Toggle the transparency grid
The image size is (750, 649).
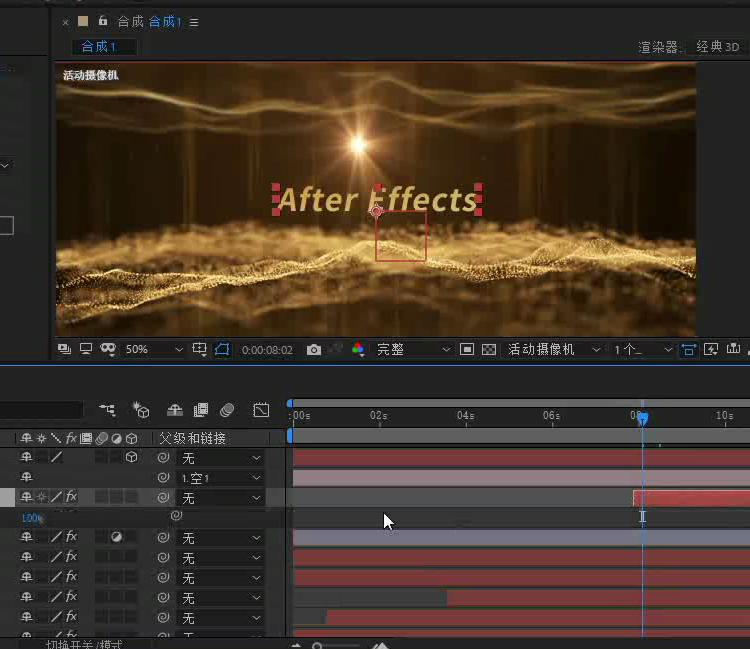point(489,350)
